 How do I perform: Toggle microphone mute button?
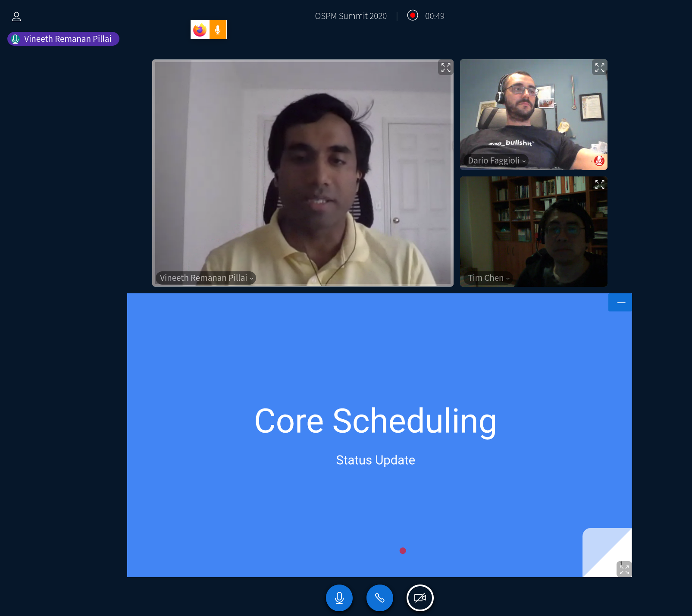click(339, 598)
